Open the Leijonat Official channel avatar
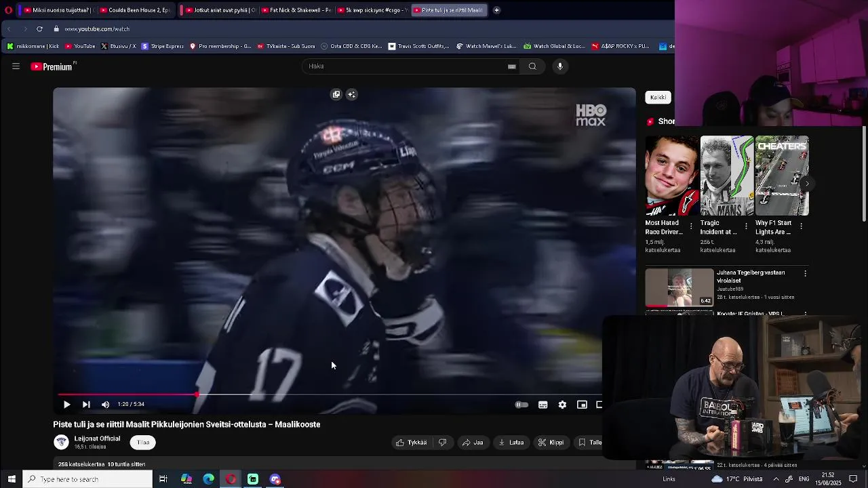This screenshot has width=868, height=488. [x=62, y=442]
